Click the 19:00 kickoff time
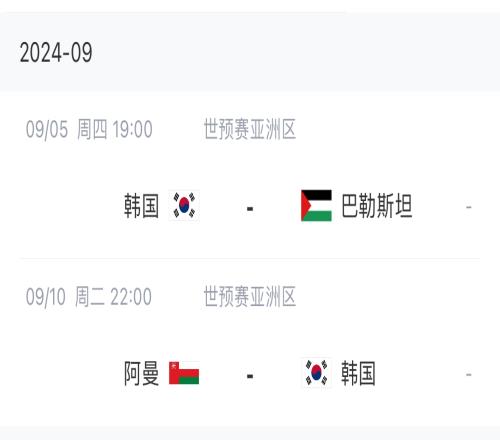This screenshot has height=440, width=500. [x=132, y=129]
